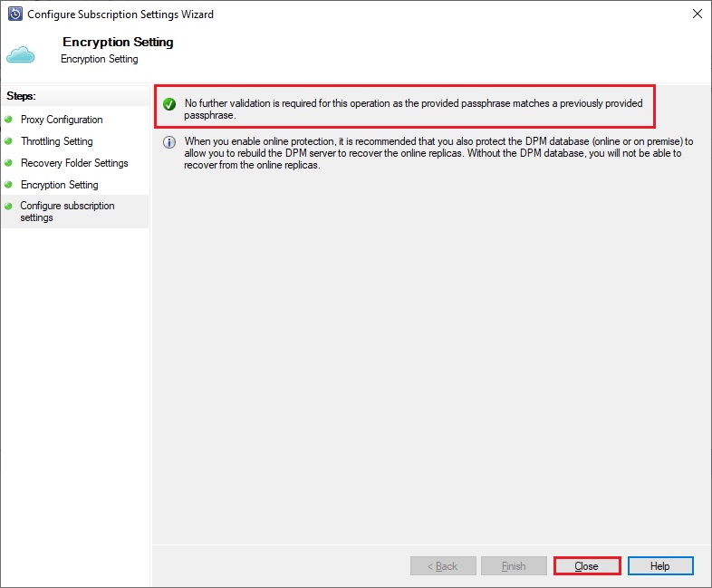Click green dot beside Throttling Setting
The image size is (712, 588).
click(x=8, y=141)
